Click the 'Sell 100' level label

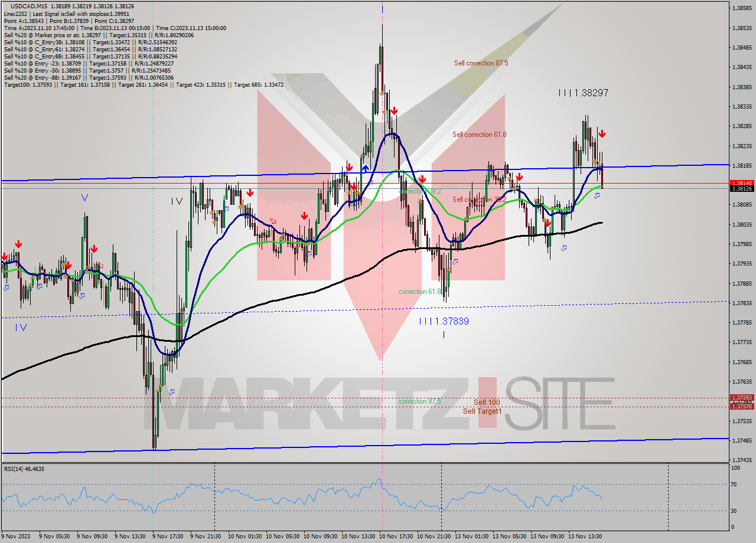[x=486, y=403]
